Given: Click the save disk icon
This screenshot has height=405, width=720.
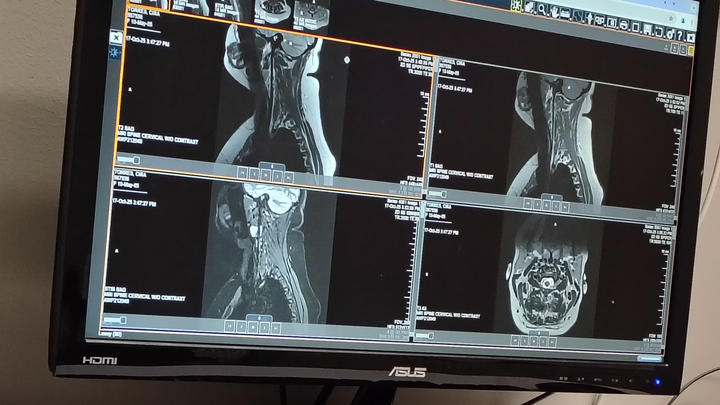Looking at the screenshot, I should 647,29.
